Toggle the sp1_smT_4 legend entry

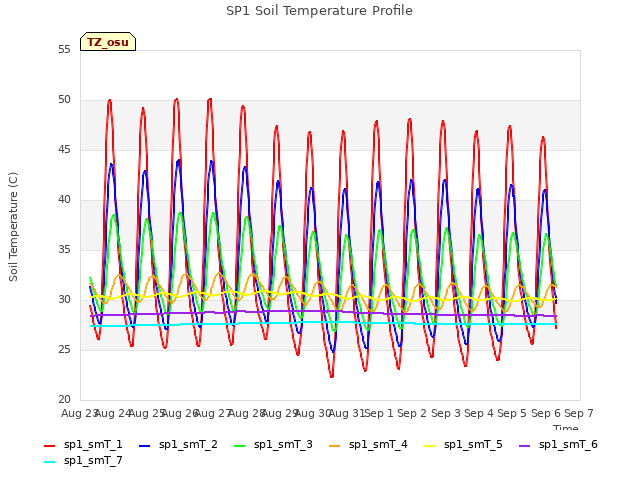[368, 444]
